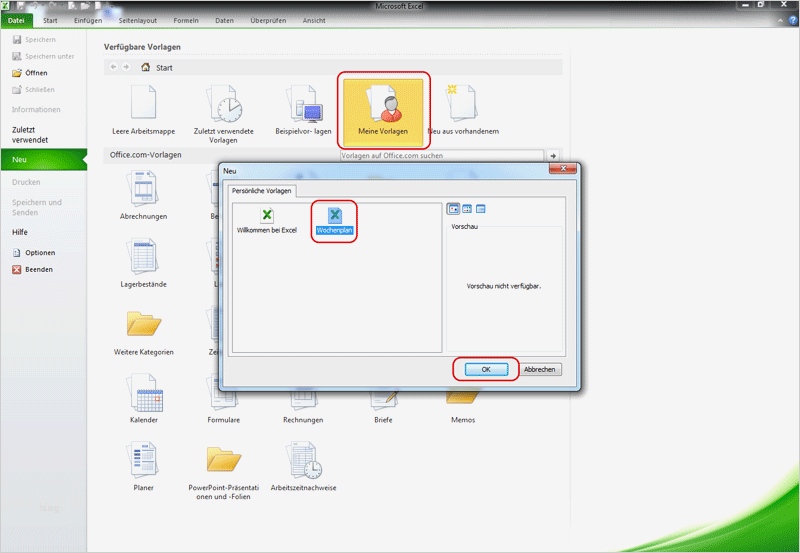The width and height of the screenshot is (800, 553).
Task: Click Schließen in the sidebar
Action: pyautogui.click(x=33, y=89)
